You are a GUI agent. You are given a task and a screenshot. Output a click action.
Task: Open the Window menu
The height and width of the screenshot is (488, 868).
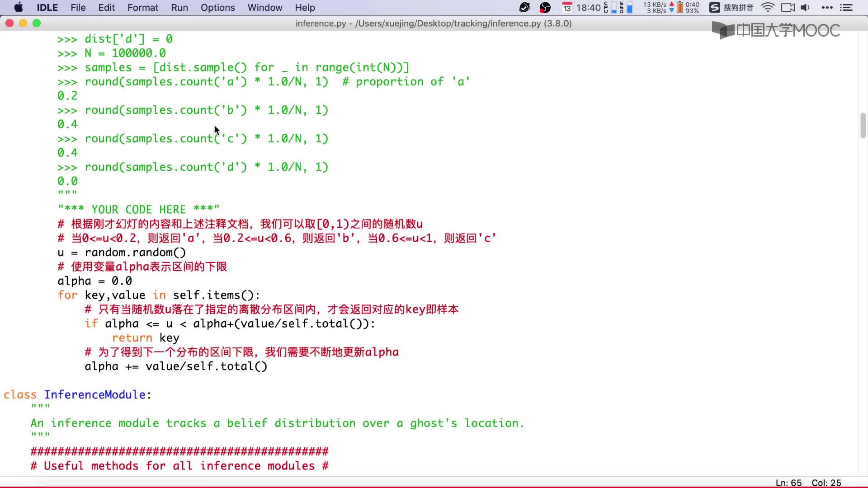pyautogui.click(x=265, y=8)
